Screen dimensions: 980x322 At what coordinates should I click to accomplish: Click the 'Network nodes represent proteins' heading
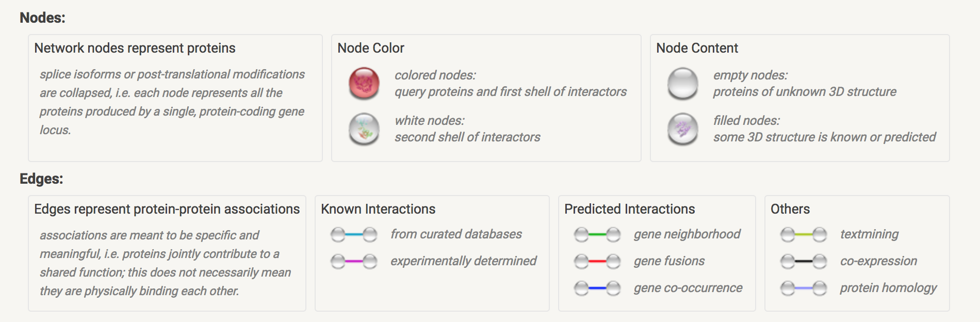pyautogui.click(x=135, y=48)
